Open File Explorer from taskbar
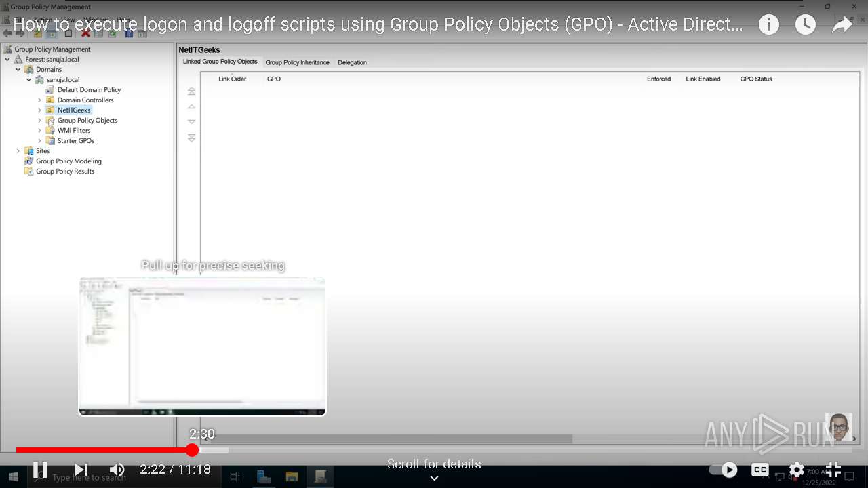The height and width of the screenshot is (488, 868). coord(292,477)
